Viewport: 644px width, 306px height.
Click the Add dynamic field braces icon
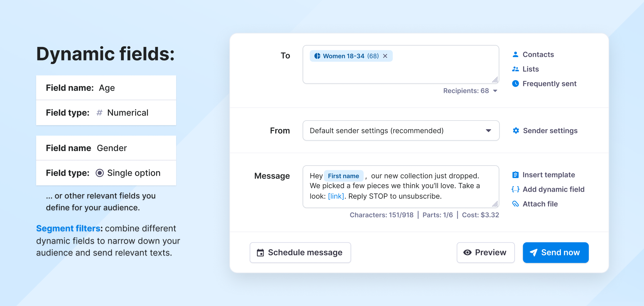516,189
